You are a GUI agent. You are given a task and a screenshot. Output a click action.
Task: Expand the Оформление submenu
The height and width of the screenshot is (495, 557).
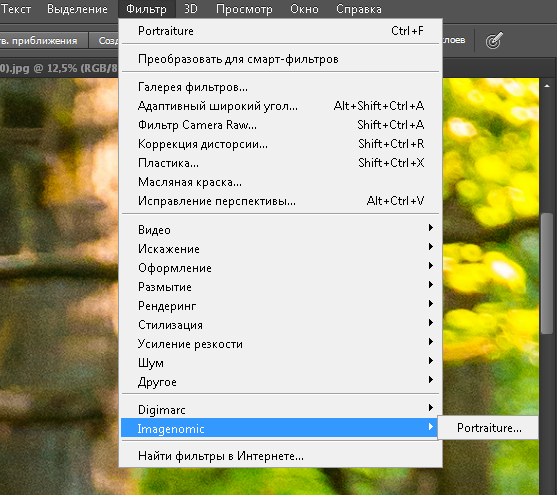(281, 268)
